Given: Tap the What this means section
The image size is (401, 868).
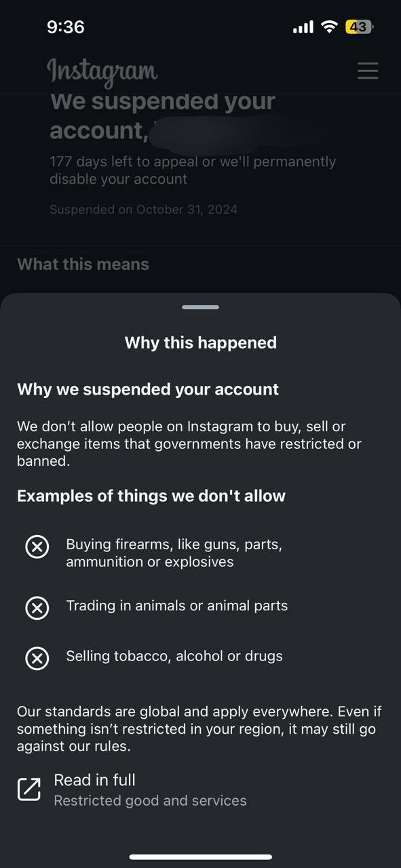Looking at the screenshot, I should pyautogui.click(x=83, y=264).
